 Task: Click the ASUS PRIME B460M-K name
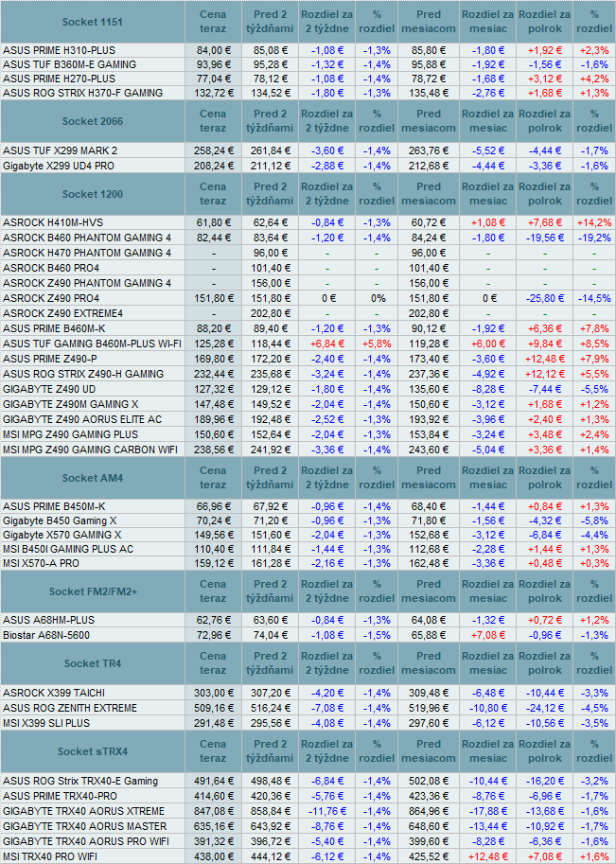[x=54, y=328]
